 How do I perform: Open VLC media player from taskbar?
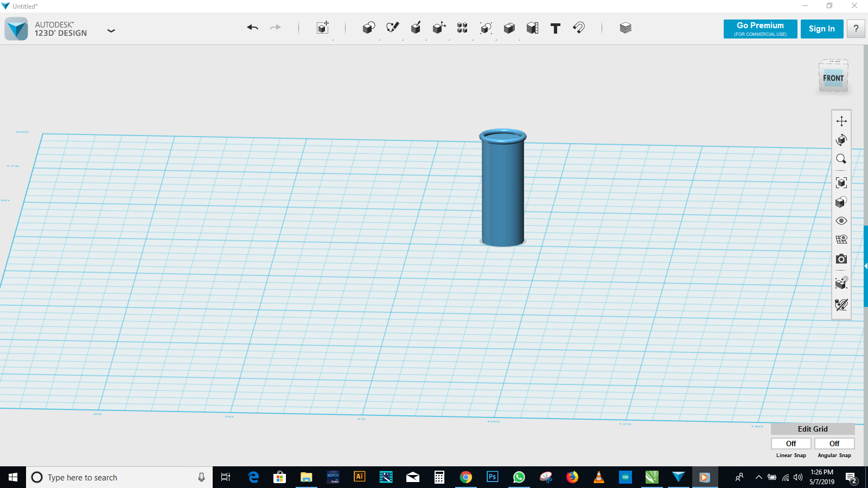pos(599,477)
